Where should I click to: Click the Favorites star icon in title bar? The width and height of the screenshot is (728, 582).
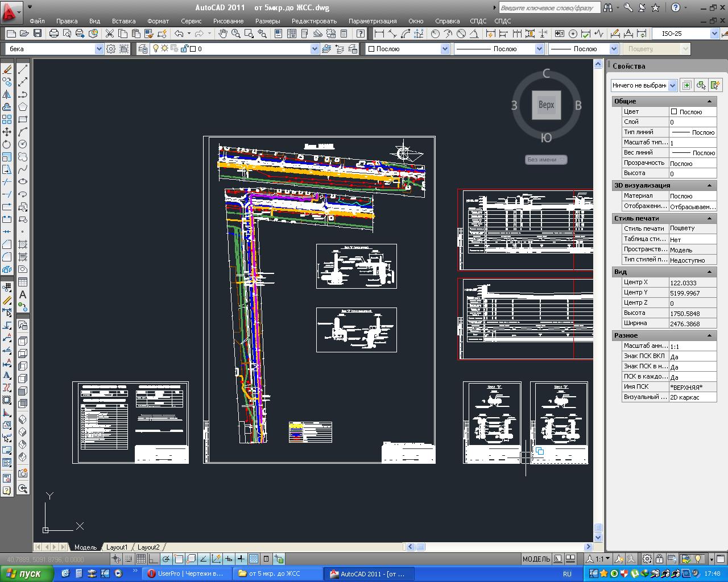[655, 8]
